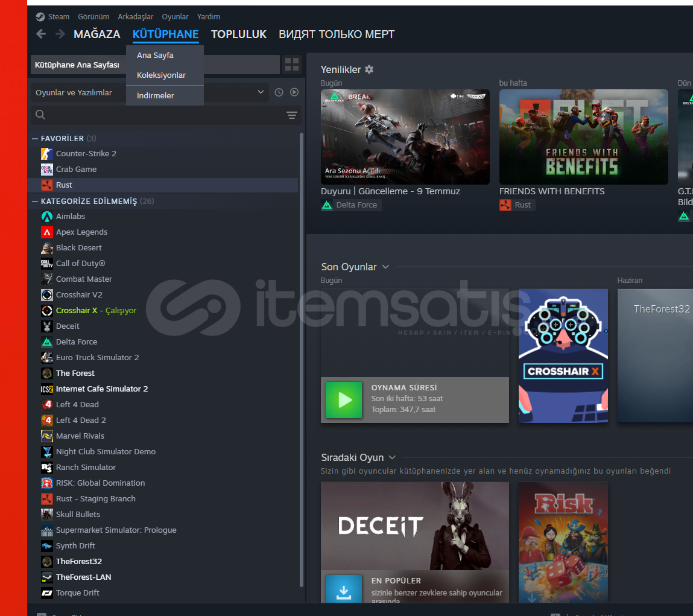Click the Delta Force tag icon under news
This screenshot has width=693, height=616.
[327, 205]
